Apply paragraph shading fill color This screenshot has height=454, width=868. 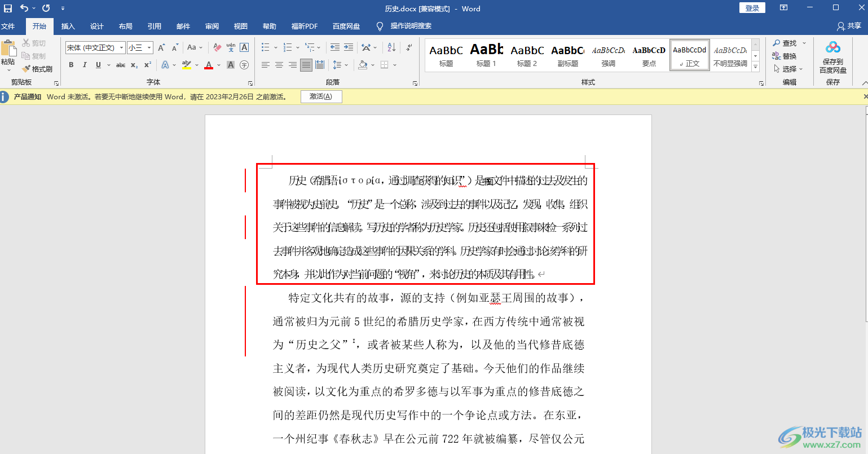(x=363, y=65)
